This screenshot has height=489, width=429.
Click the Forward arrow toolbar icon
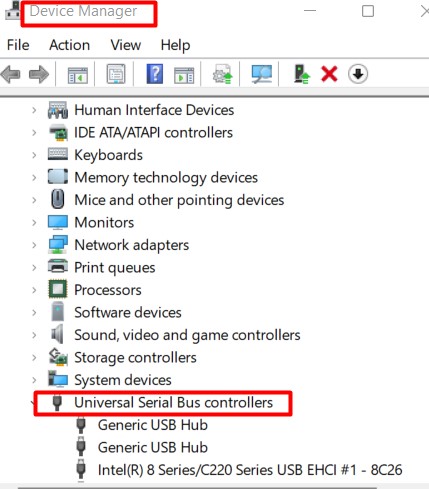point(39,74)
